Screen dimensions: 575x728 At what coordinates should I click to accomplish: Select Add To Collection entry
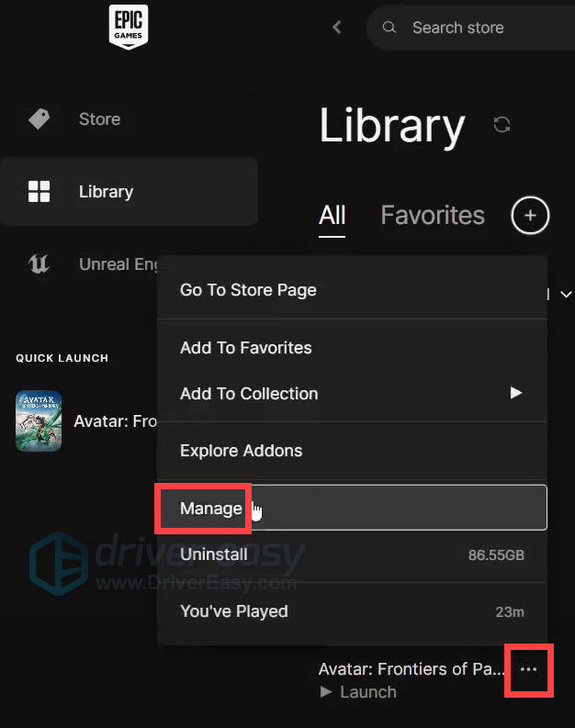tap(352, 394)
